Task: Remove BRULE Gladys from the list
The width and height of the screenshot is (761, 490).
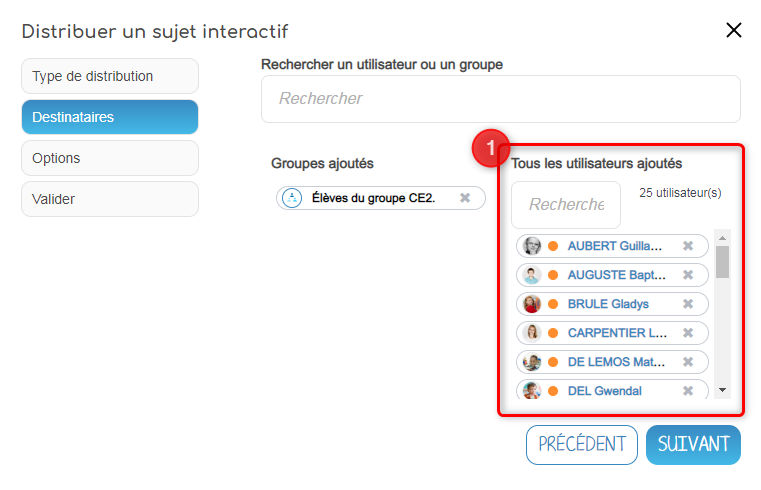Action: click(688, 304)
